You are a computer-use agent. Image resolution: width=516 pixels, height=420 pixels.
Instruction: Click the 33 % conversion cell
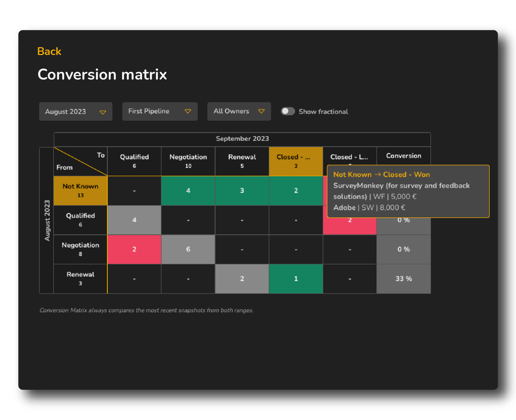(x=403, y=279)
